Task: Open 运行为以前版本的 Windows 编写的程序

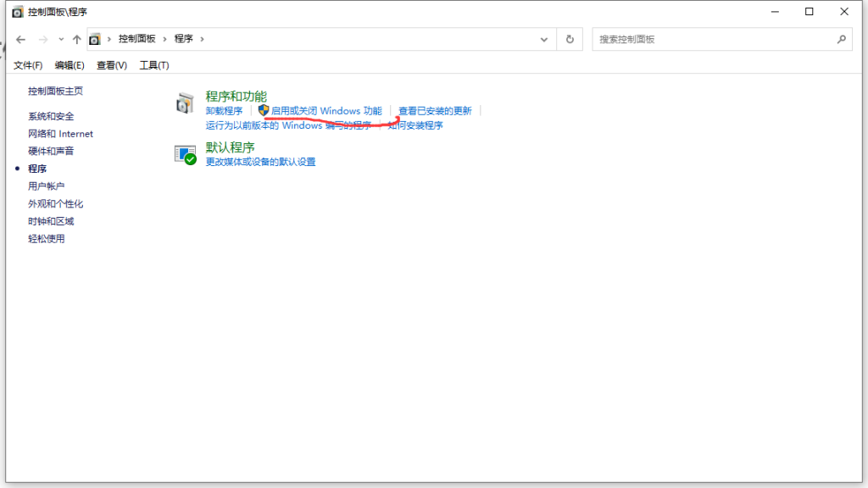Action: (x=288, y=125)
